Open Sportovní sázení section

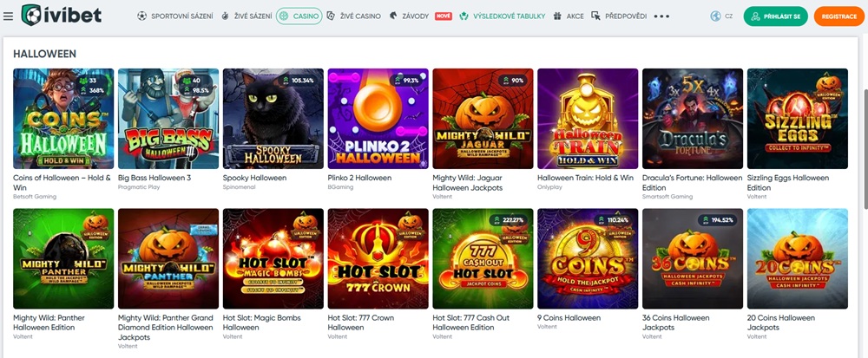pyautogui.click(x=181, y=16)
